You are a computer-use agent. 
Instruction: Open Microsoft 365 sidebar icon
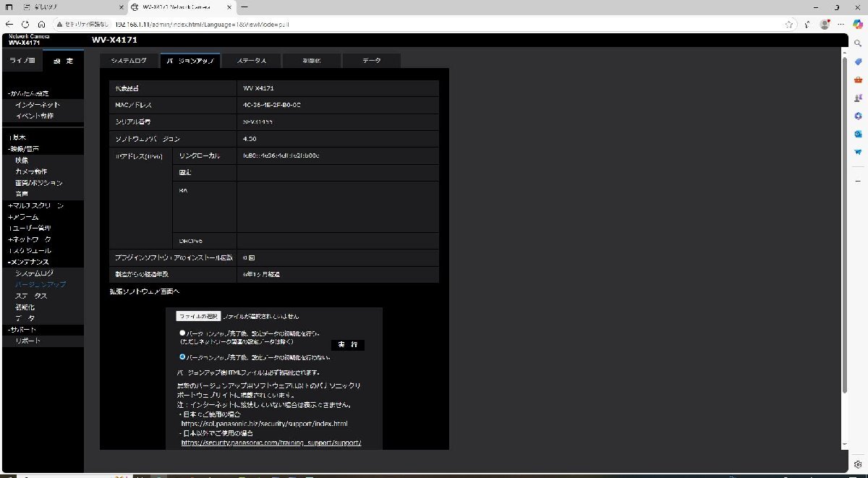pyautogui.click(x=858, y=116)
